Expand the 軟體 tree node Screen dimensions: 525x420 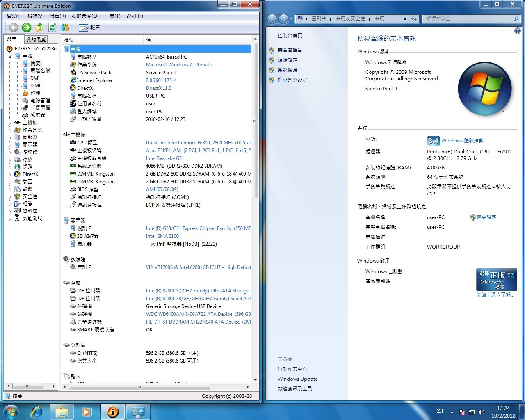[x=10, y=189]
